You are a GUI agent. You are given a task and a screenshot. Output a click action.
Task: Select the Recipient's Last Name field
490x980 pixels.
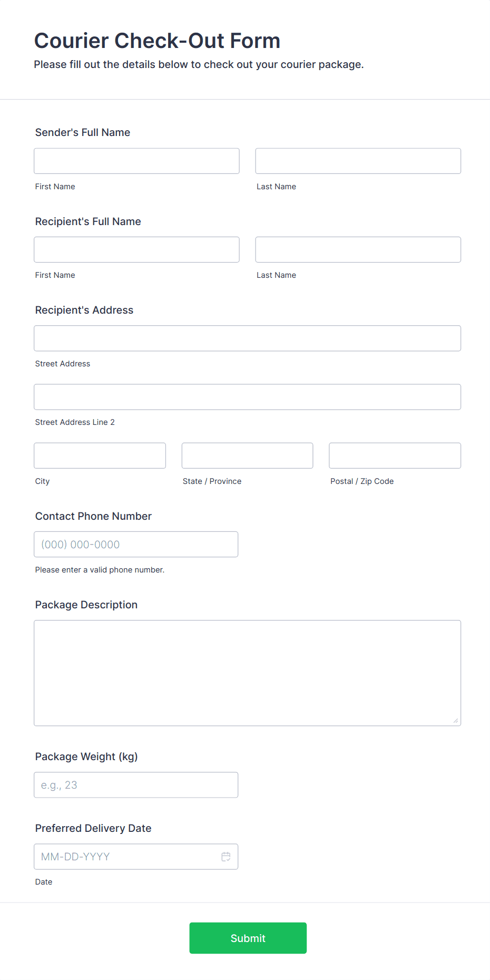357,249
